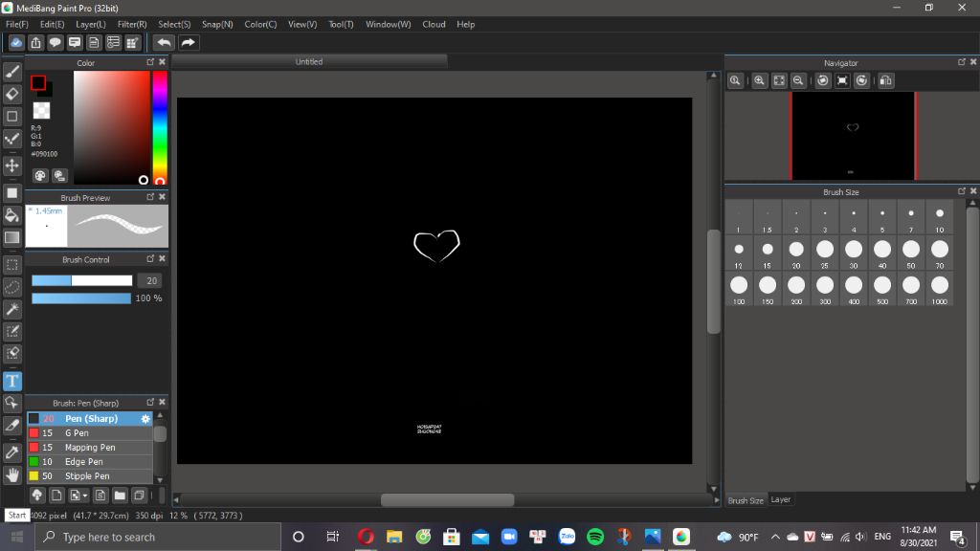This screenshot has height=551, width=980.
Task: Select the Text tool
Action: (11, 381)
